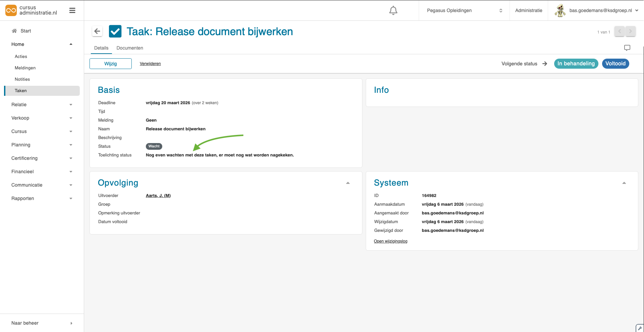
Task: Mark task as Voltooid
Action: 615,64
